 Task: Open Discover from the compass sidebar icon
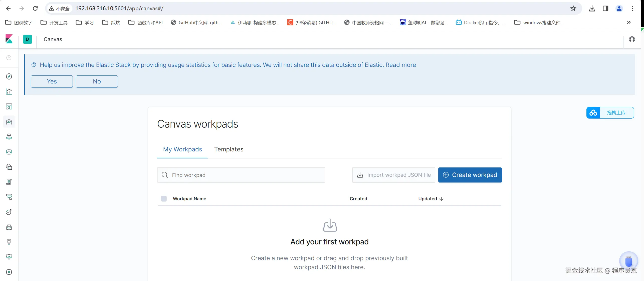coord(9,76)
